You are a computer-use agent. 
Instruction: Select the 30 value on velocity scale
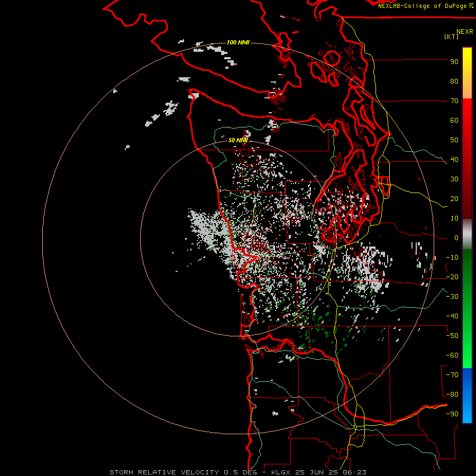[x=454, y=179]
